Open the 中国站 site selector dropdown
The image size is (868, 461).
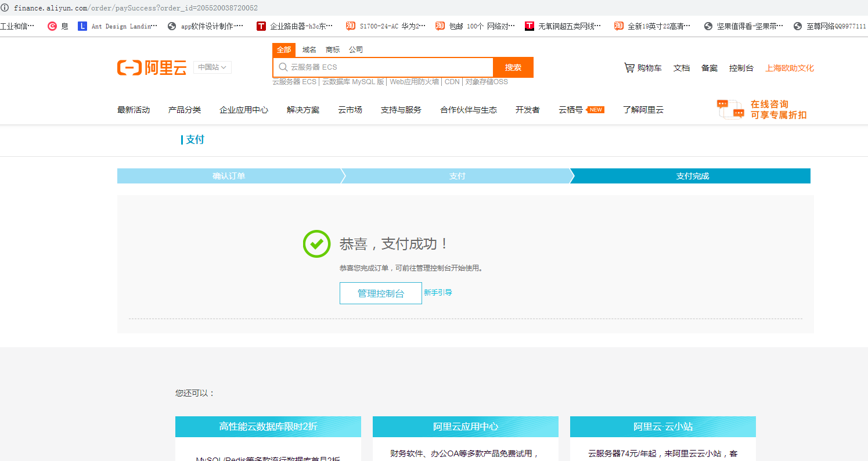(213, 67)
